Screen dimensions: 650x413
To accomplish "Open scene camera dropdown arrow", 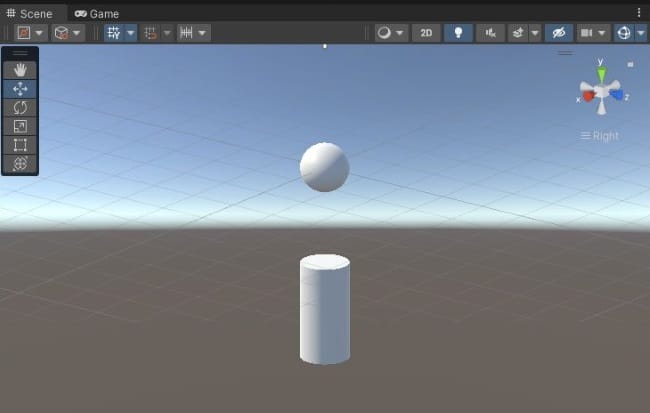I will pos(602,33).
